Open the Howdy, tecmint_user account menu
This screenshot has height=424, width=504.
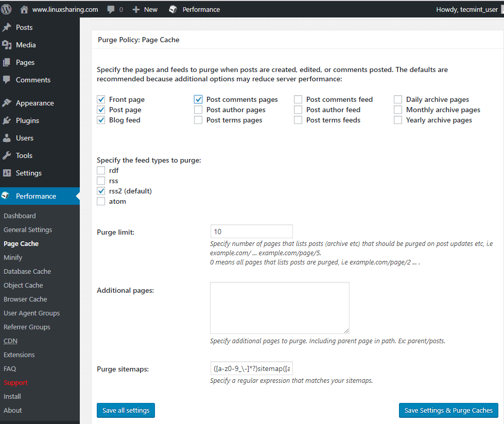tap(466, 9)
